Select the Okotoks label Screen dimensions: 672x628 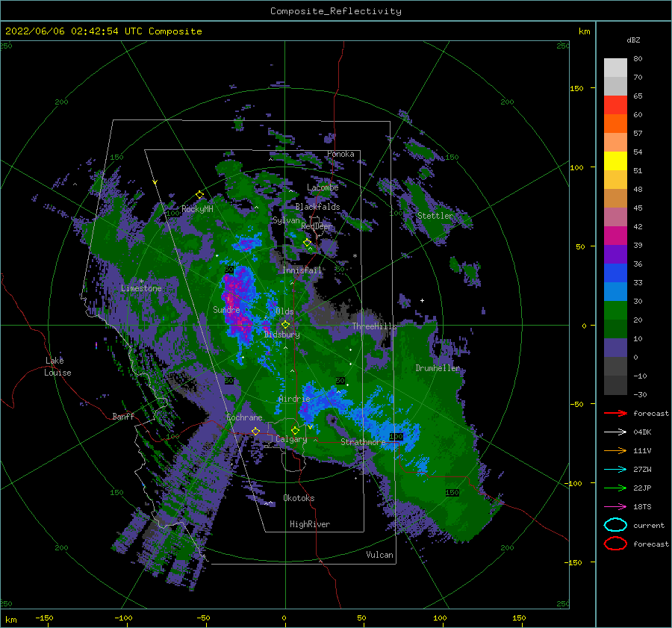tap(299, 498)
